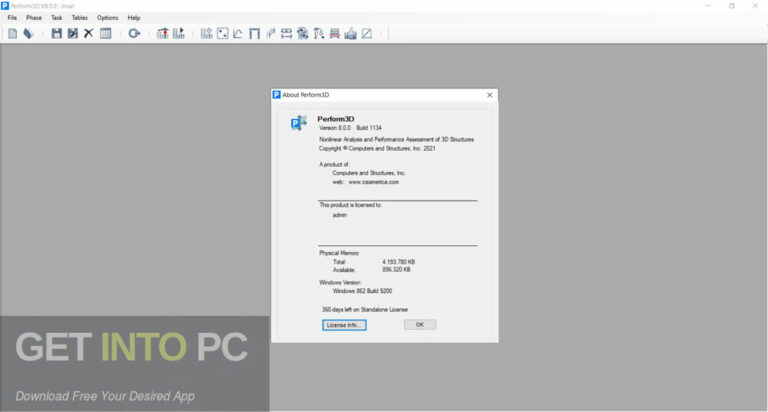Click the circular refresh arrow icon
Image resolution: width=768 pixels, height=412 pixels.
(134, 33)
